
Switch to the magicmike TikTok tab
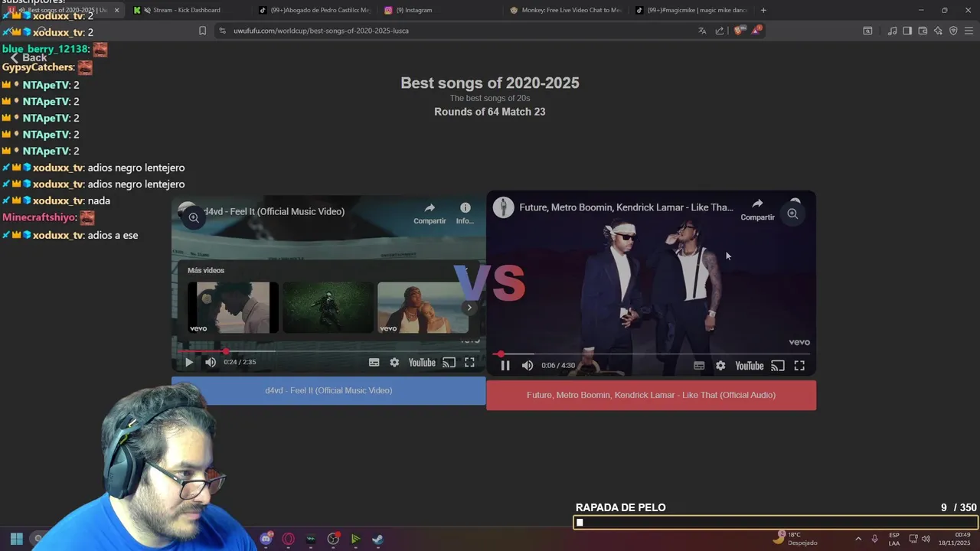coord(691,10)
